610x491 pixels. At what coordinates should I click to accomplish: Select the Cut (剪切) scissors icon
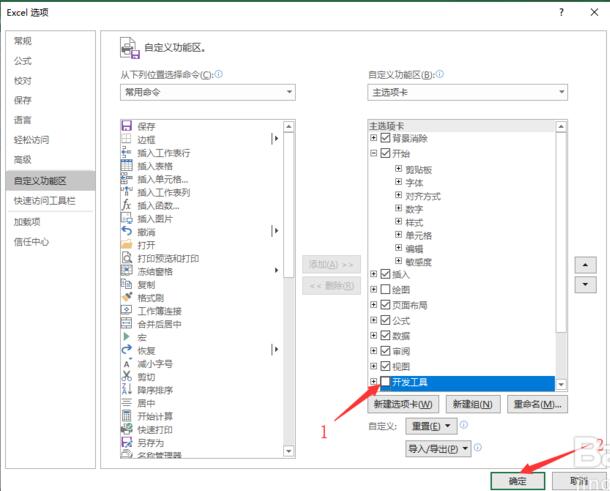click(126, 376)
